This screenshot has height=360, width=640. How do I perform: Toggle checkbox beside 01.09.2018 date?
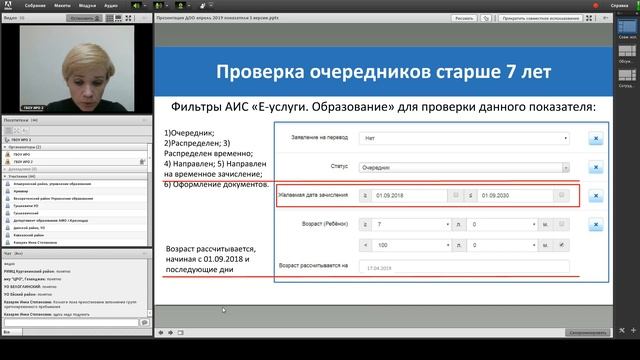pyautogui.click(x=456, y=196)
